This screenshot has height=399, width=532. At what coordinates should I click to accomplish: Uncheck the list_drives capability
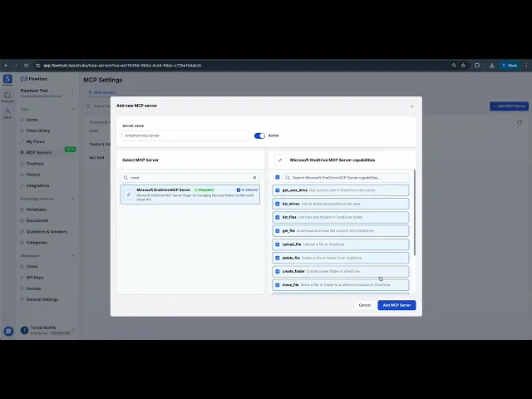(x=278, y=204)
